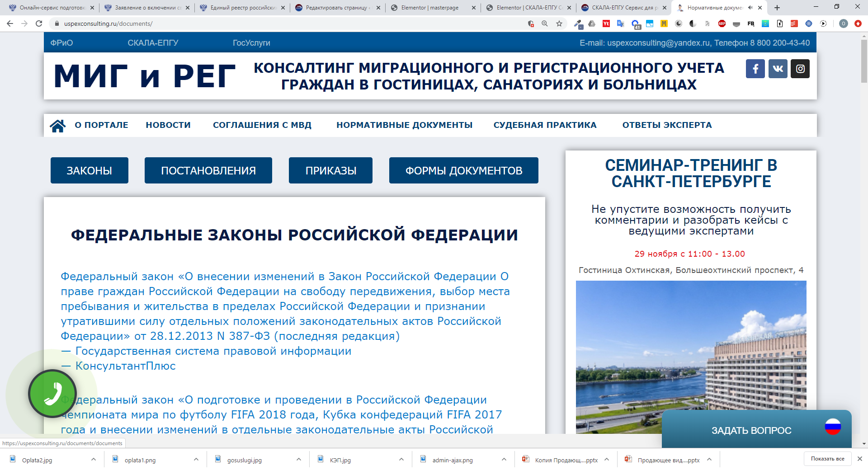
Task: Expand options for Oplata2.jpg download
Action: 93,460
